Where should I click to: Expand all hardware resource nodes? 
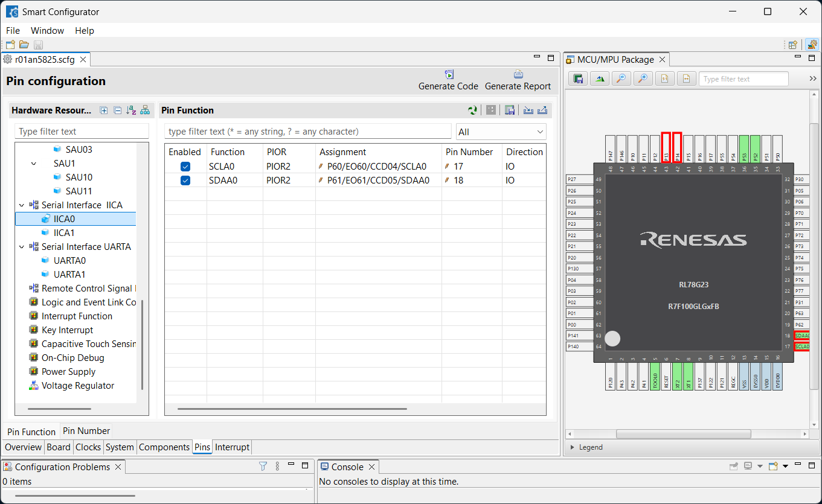coord(104,110)
